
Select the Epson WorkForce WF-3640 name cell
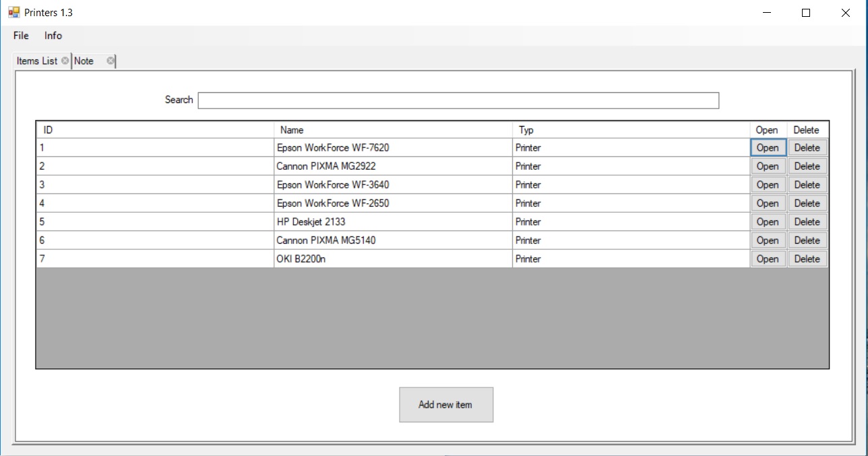(393, 185)
